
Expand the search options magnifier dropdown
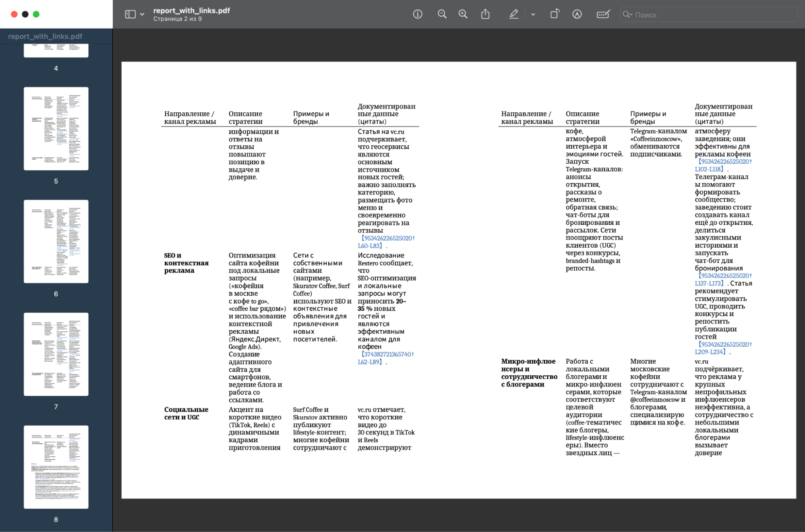click(x=627, y=14)
